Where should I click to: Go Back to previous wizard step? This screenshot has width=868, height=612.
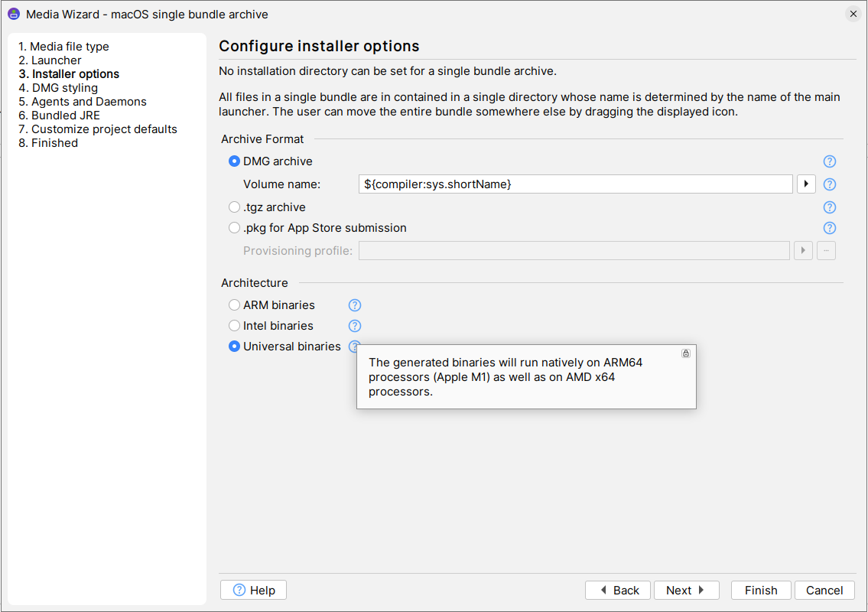(x=618, y=590)
